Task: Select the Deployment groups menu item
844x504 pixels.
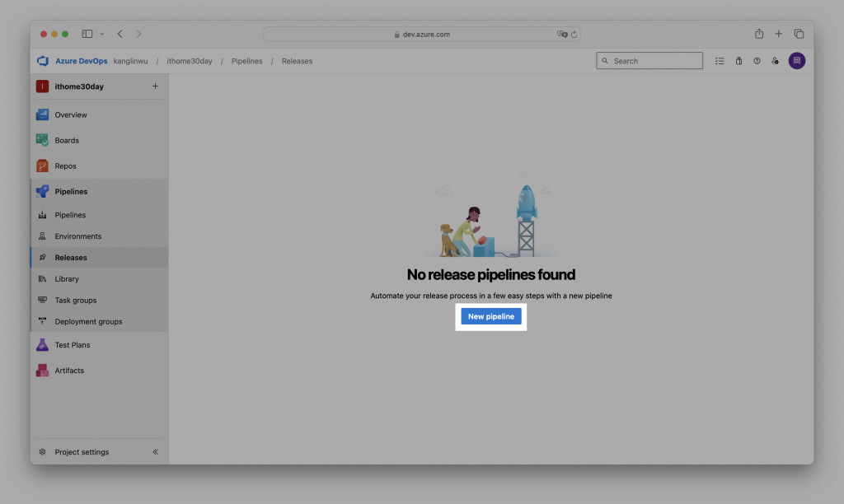Action: (x=89, y=322)
